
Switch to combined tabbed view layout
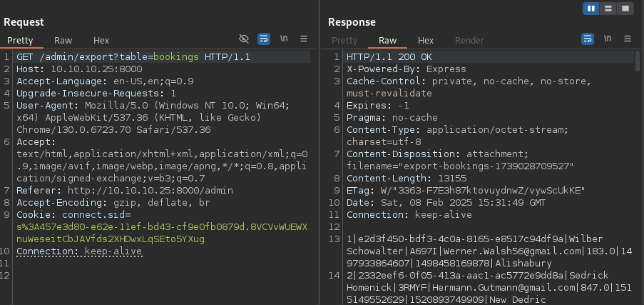pos(625,9)
